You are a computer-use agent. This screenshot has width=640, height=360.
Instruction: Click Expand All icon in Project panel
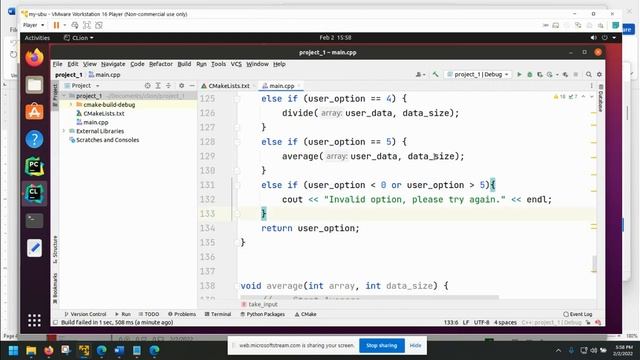(x=158, y=86)
